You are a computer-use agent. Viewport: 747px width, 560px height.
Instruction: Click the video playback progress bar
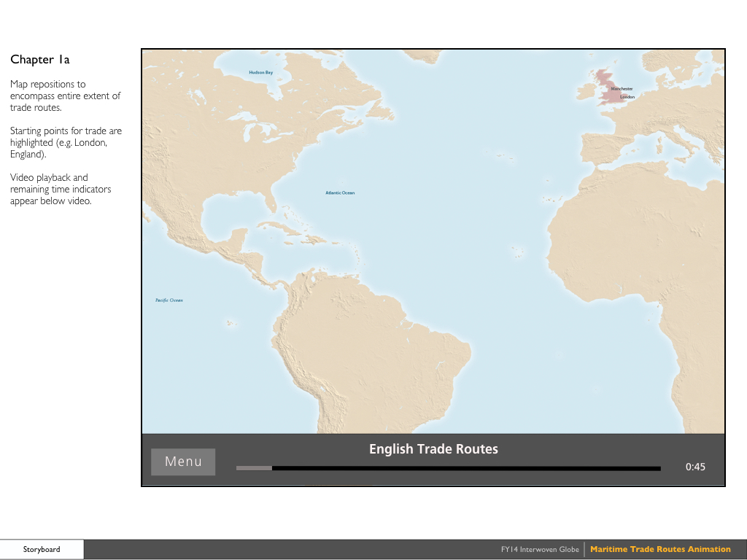[449, 469]
